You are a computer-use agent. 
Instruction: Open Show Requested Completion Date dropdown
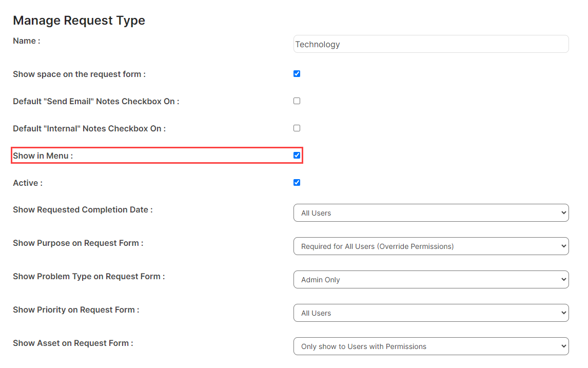pos(431,213)
